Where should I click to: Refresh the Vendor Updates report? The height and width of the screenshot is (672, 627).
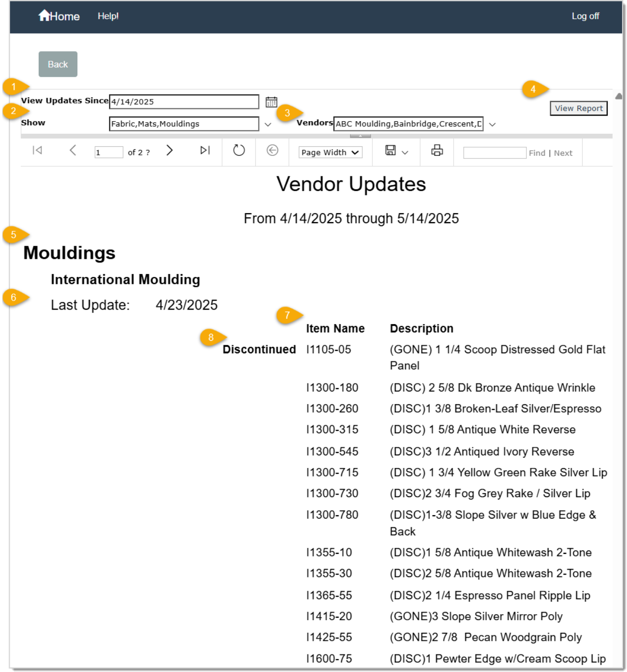point(239,150)
